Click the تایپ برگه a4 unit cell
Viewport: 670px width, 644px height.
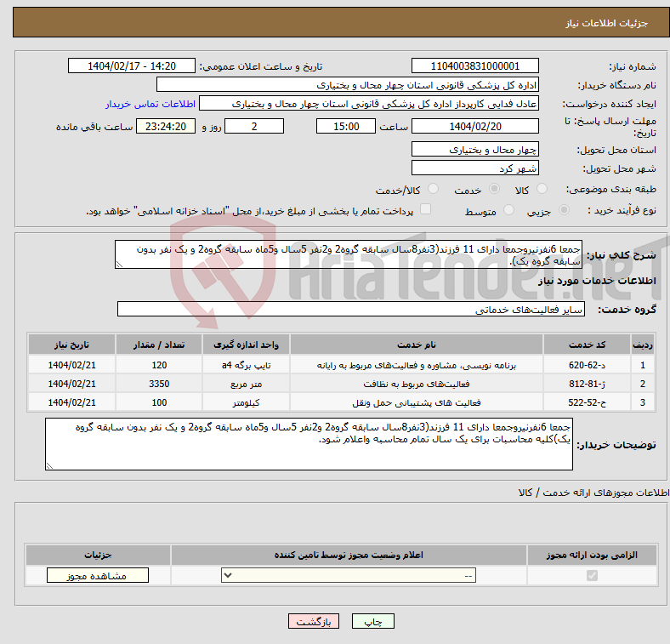(246, 365)
